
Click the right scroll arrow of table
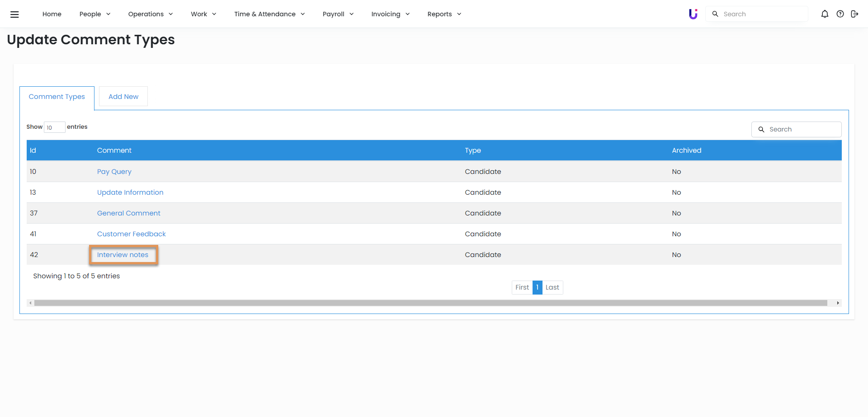point(838,303)
